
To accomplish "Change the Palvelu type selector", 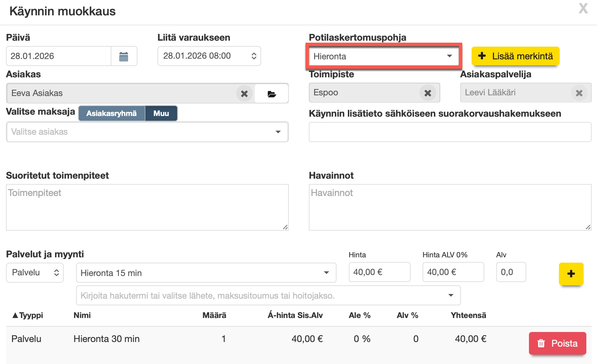I will (x=35, y=273).
